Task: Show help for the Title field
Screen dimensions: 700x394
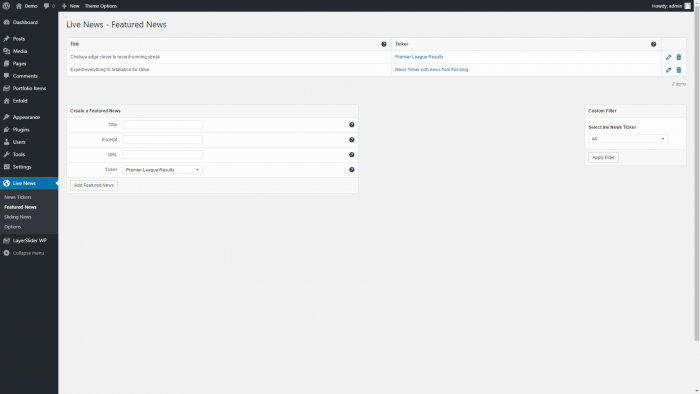Action: [352, 125]
